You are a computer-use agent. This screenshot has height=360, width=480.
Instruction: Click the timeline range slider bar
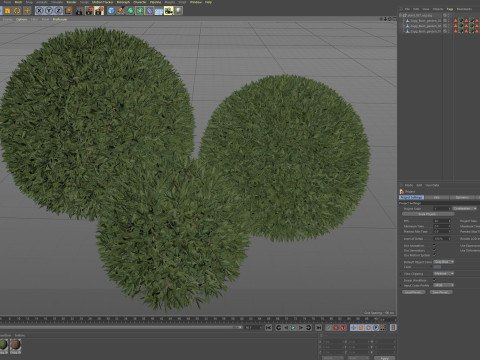(x=120, y=327)
